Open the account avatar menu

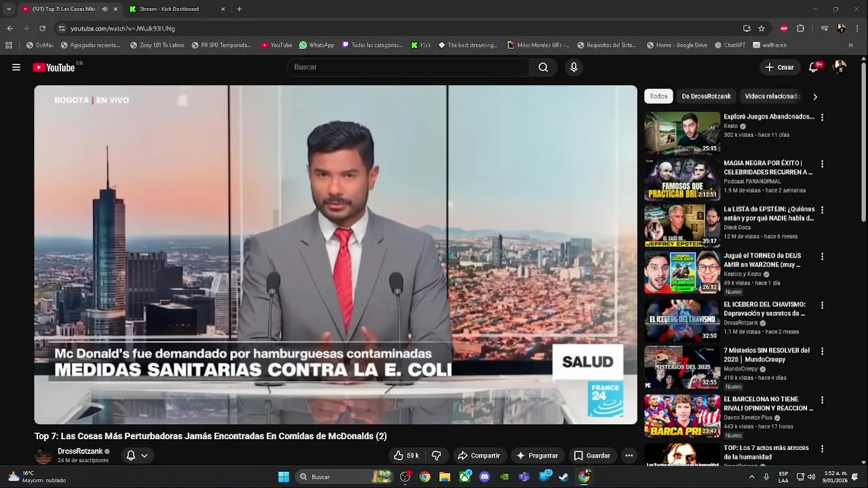click(x=840, y=67)
